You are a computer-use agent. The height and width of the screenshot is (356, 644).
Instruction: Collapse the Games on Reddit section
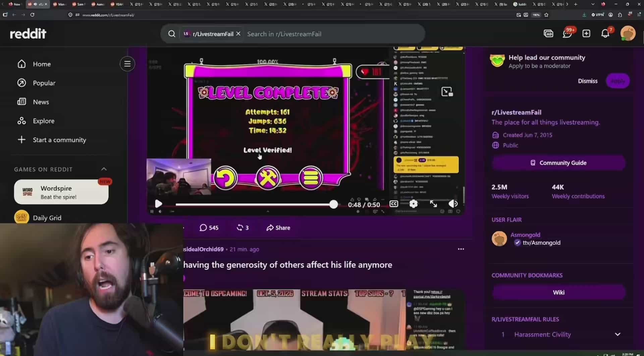104,169
